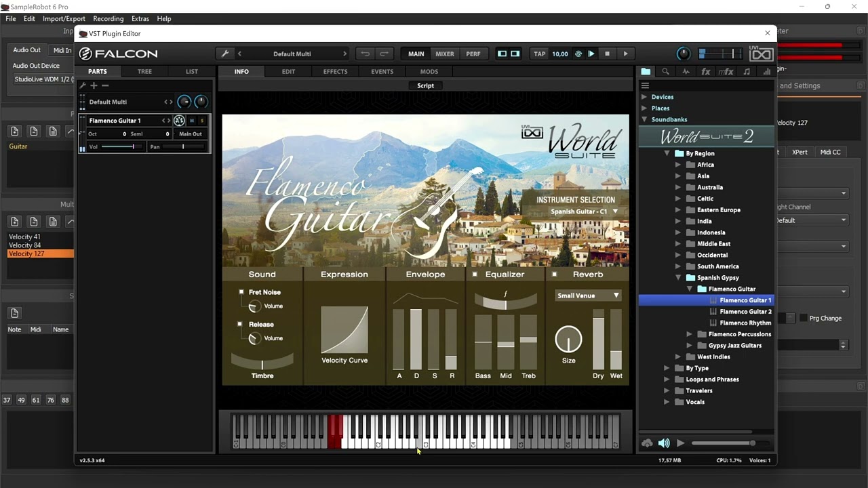The height and width of the screenshot is (488, 868).
Task: Click the TAP tempo button
Action: tap(540, 54)
